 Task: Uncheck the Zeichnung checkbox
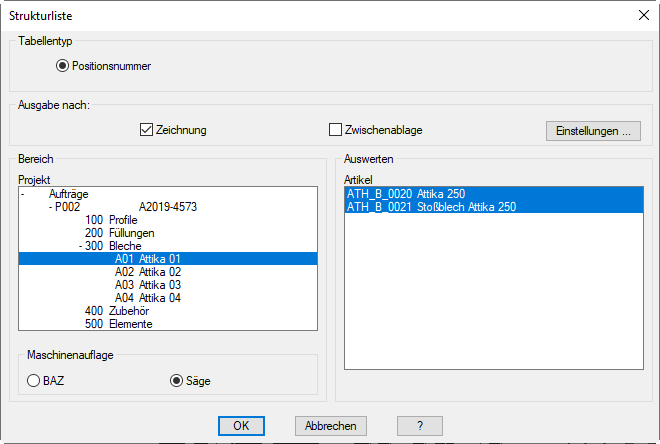[147, 130]
